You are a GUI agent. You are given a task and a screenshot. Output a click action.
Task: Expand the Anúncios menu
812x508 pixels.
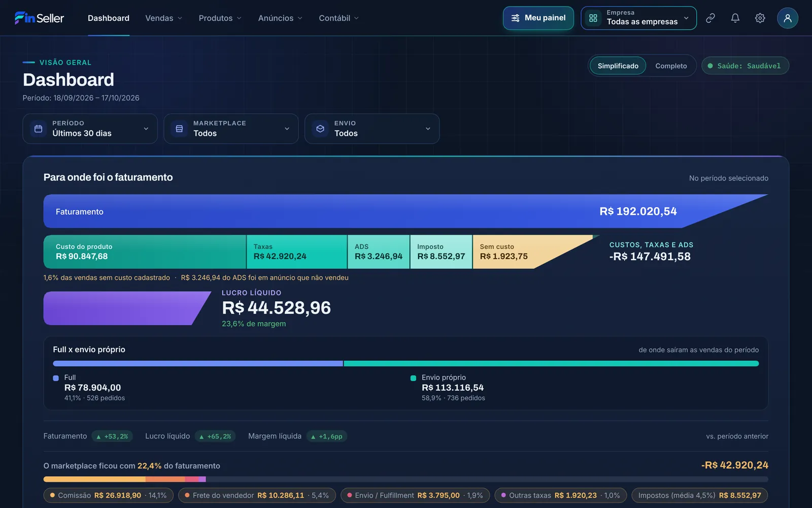click(x=280, y=18)
